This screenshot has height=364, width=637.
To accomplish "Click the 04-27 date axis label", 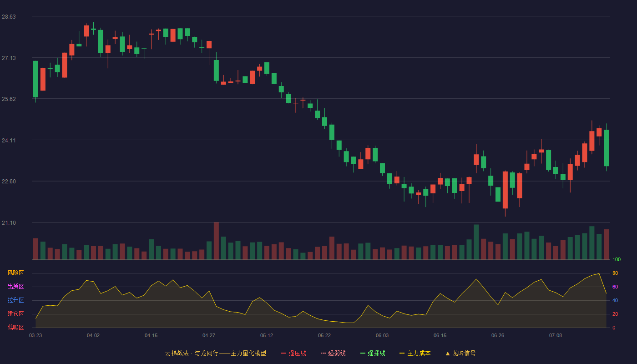I will pyautogui.click(x=209, y=335).
